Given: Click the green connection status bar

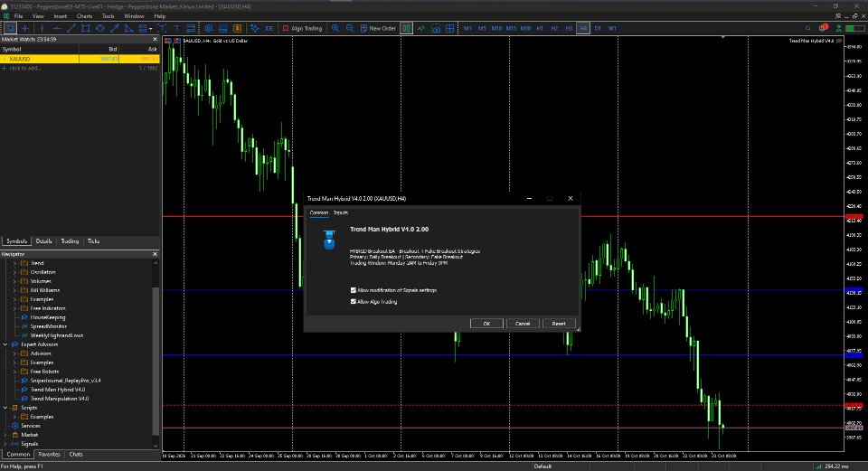Looking at the screenshot, I should point(854,28).
